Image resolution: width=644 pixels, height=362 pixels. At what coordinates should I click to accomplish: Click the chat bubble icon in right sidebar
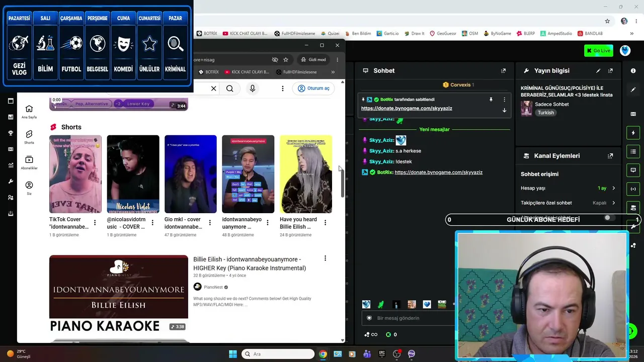click(x=633, y=170)
